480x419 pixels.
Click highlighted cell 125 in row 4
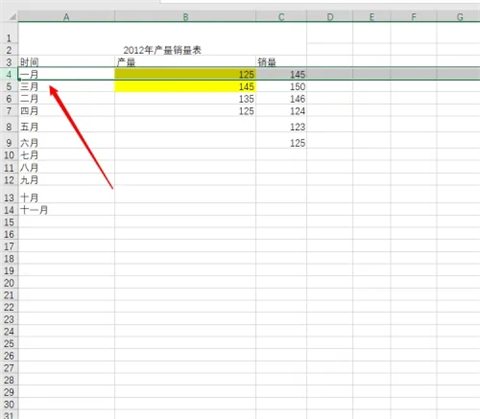tap(185, 74)
